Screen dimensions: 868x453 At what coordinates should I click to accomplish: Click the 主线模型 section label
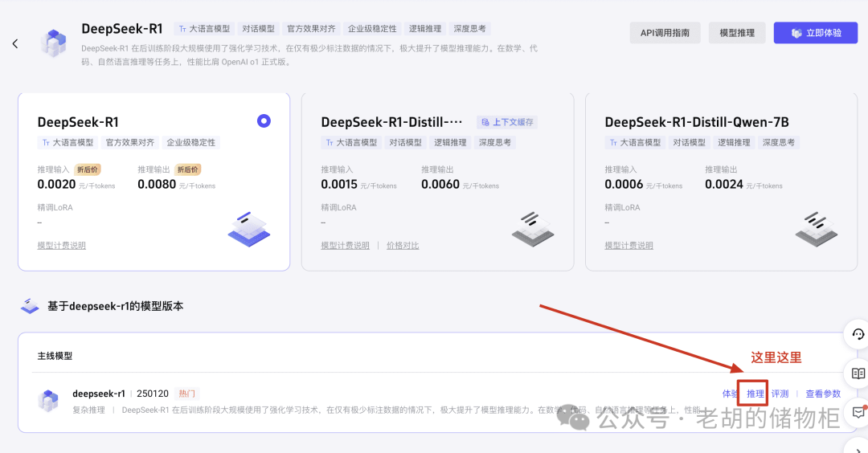55,356
